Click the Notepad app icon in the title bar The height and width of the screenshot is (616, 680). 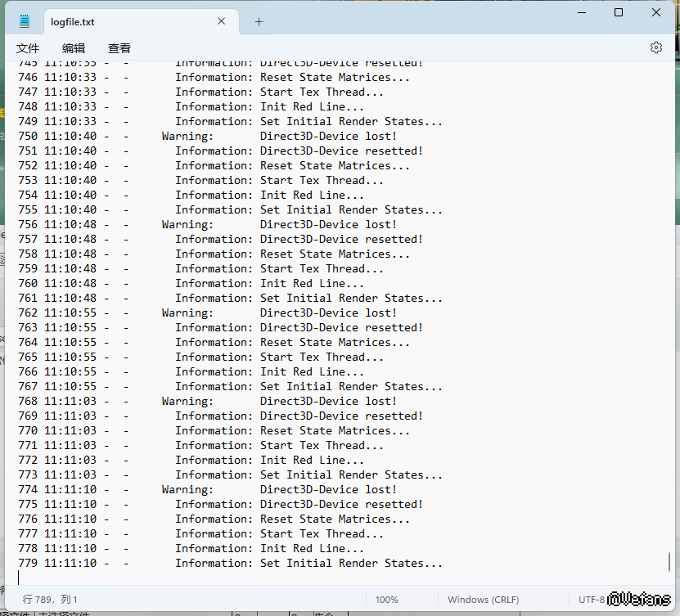25,22
